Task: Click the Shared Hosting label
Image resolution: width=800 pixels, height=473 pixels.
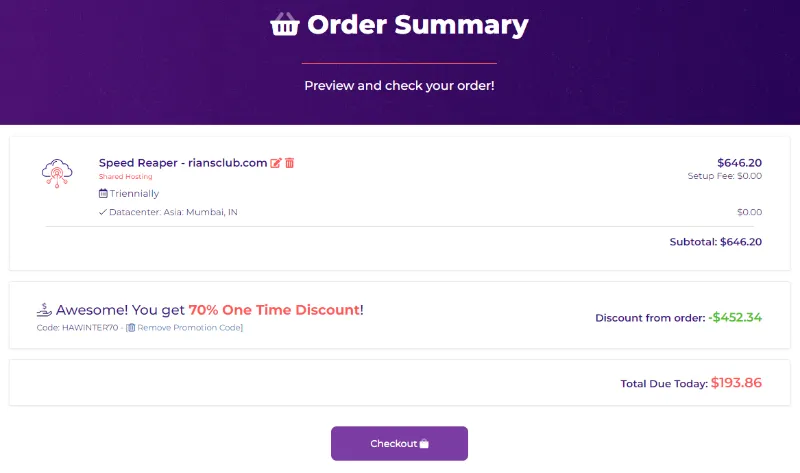Action: click(125, 177)
